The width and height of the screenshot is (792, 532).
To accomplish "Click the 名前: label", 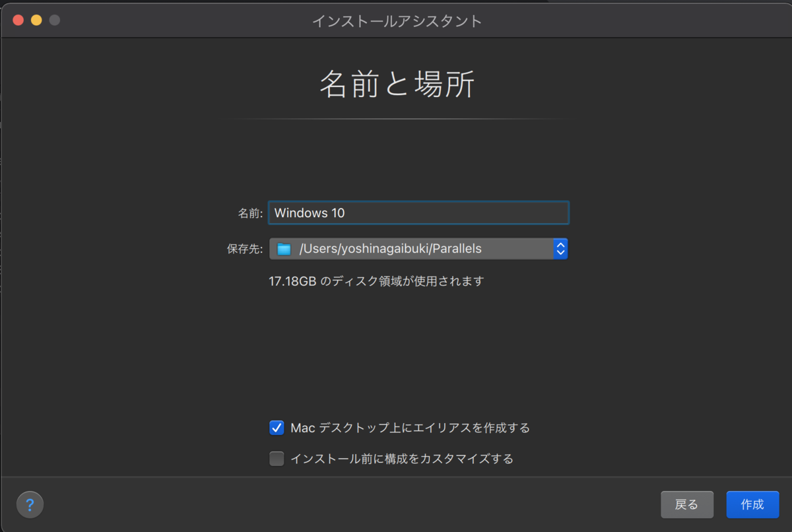I will 251,213.
